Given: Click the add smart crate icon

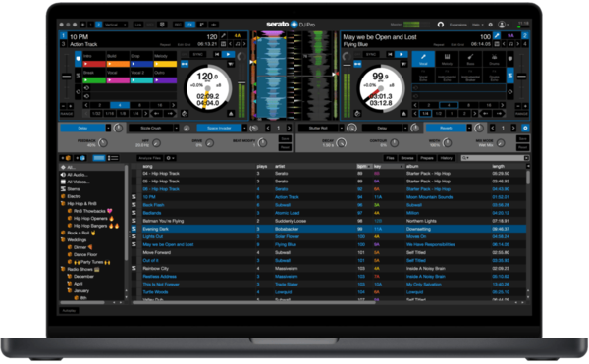Looking at the screenshot, I should point(80,158).
